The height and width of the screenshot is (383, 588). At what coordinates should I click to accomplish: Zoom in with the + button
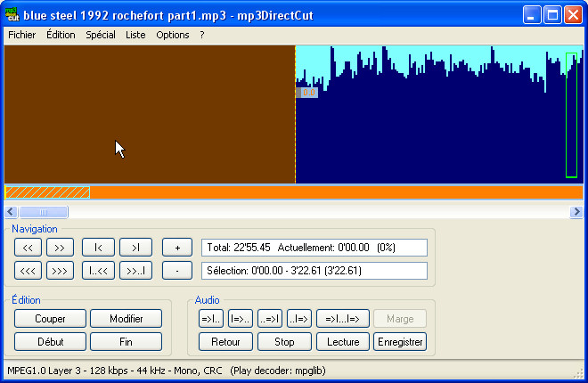(x=177, y=248)
